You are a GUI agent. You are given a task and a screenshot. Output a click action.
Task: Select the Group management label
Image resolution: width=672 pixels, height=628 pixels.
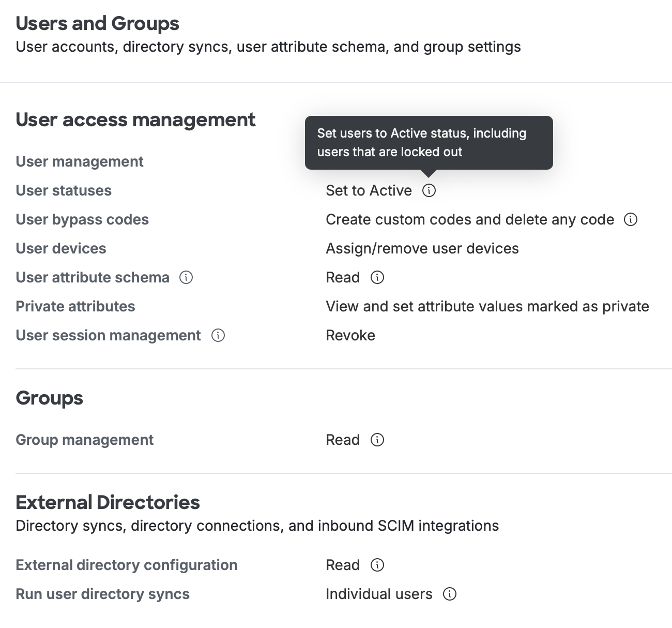(85, 440)
